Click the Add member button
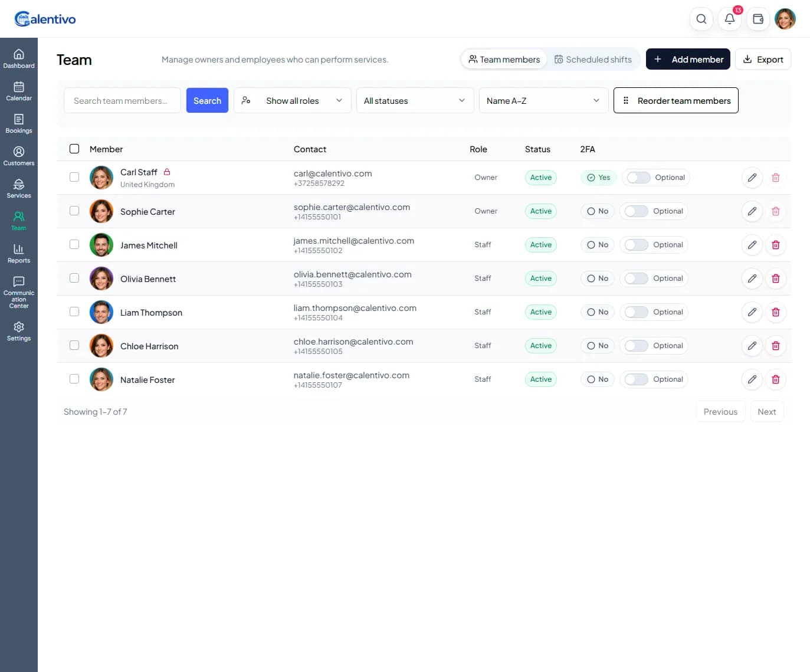 point(688,59)
